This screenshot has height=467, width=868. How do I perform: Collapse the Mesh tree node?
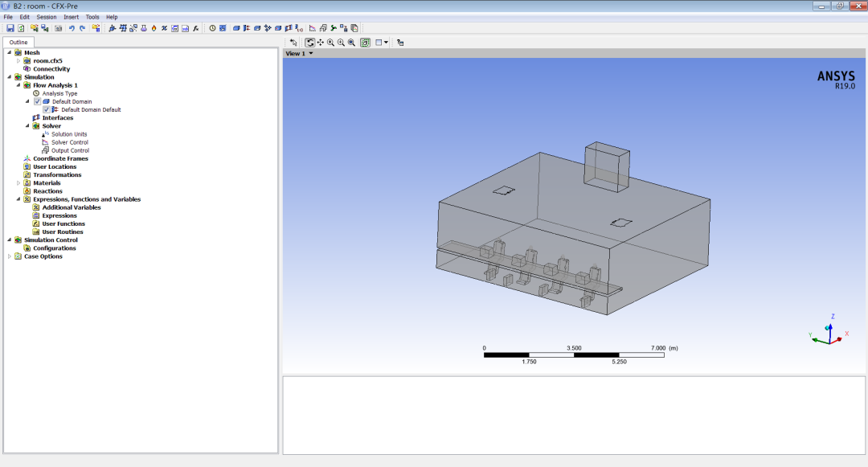coord(10,52)
